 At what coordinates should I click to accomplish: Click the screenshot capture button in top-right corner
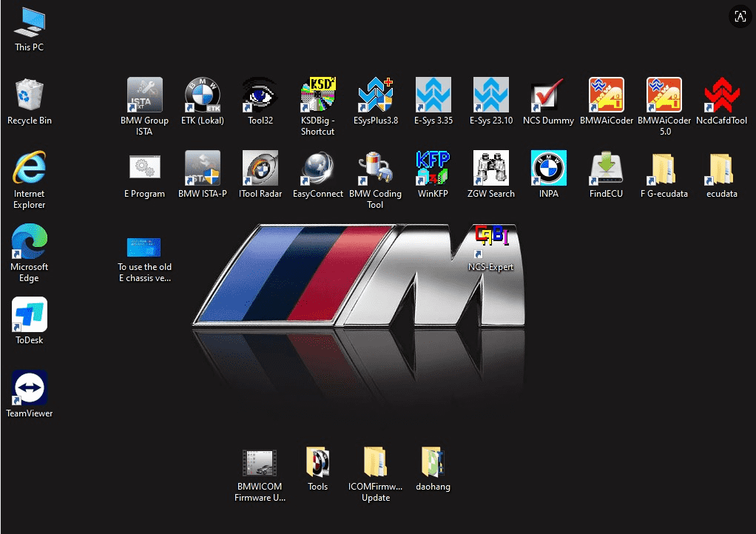(740, 17)
